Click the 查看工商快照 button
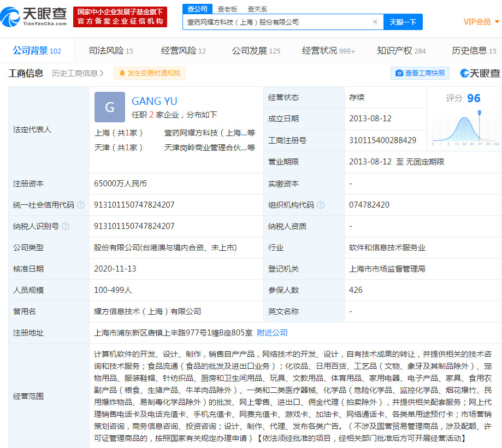 pos(420,73)
